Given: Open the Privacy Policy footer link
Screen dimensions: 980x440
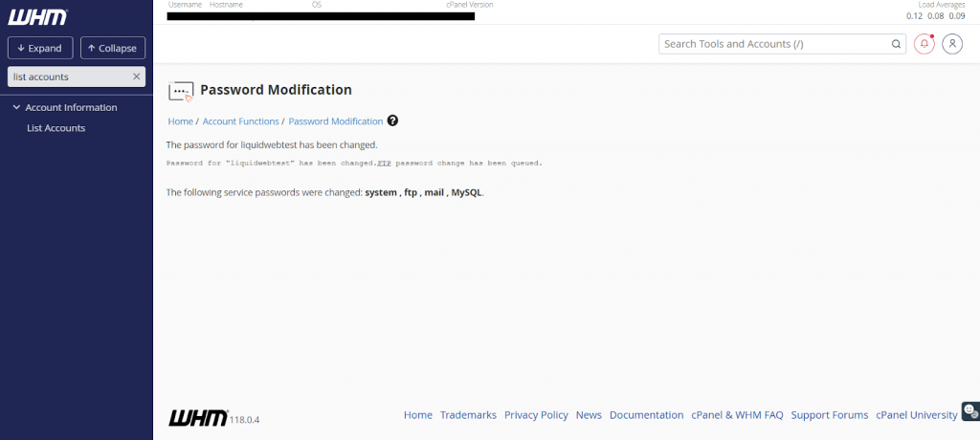Looking at the screenshot, I should [536, 415].
